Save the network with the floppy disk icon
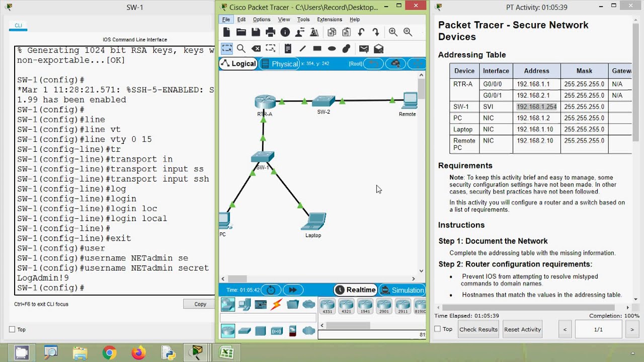644x362 pixels. tap(256, 32)
